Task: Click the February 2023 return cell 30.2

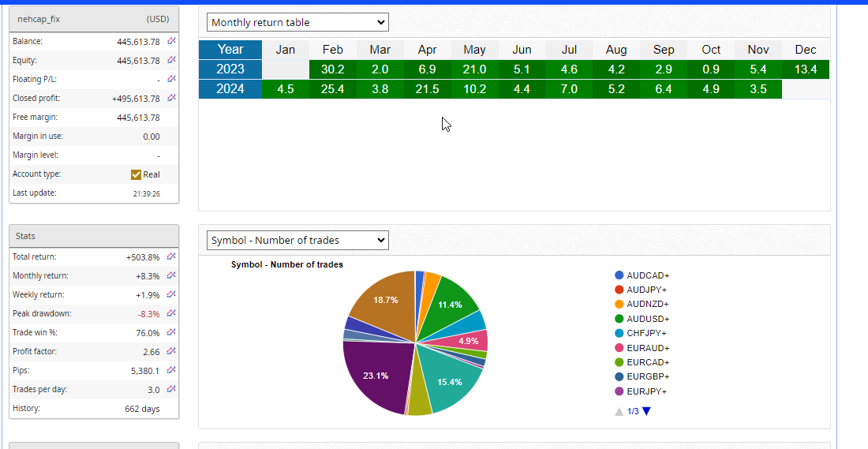Action: [x=332, y=69]
